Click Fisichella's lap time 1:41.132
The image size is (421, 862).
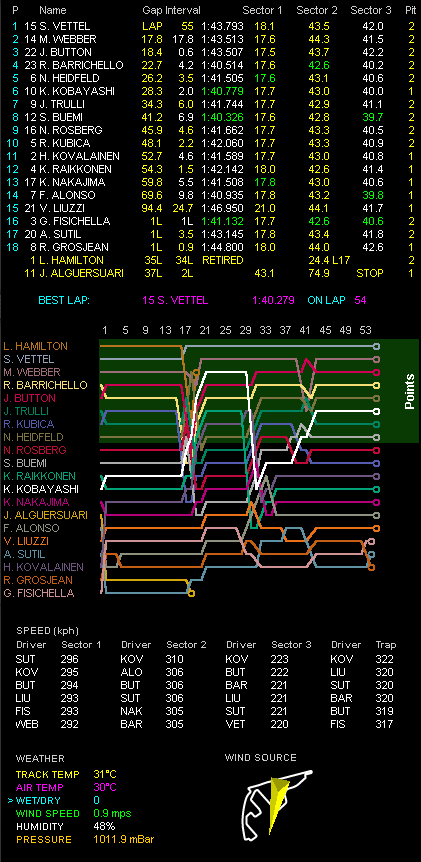(x=221, y=221)
